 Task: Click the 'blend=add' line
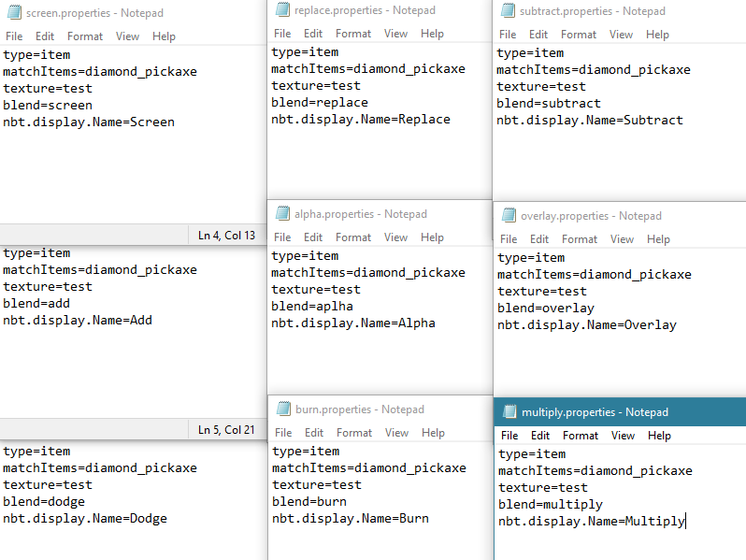tap(36, 303)
